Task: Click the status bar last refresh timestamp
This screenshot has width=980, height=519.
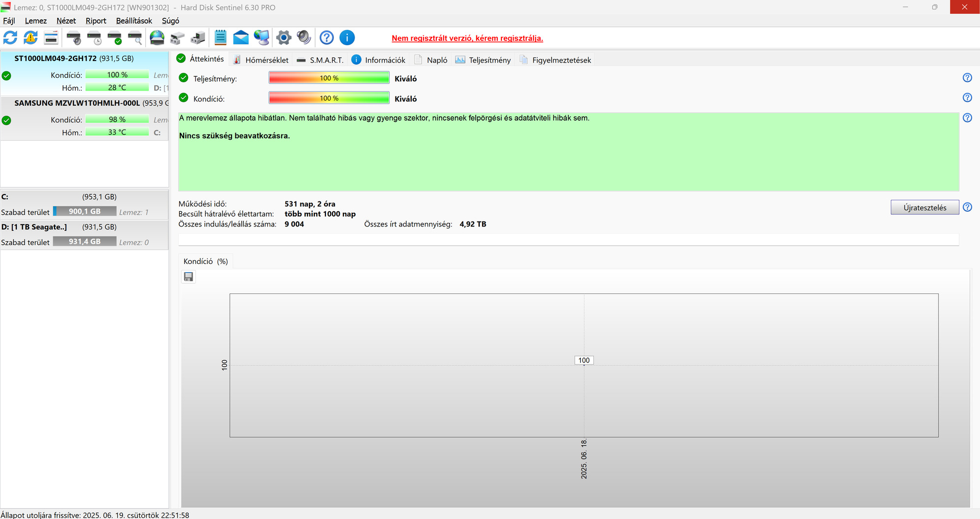Action: [x=95, y=515]
